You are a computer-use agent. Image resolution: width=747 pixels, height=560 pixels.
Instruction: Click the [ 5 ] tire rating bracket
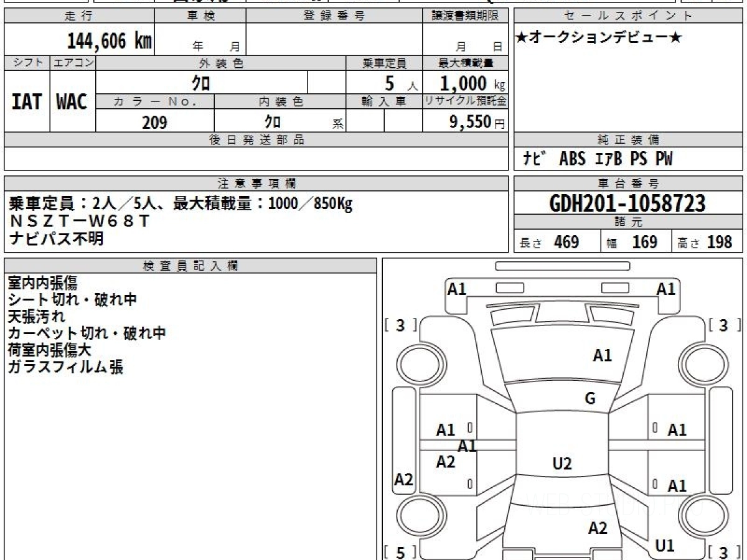401,552
